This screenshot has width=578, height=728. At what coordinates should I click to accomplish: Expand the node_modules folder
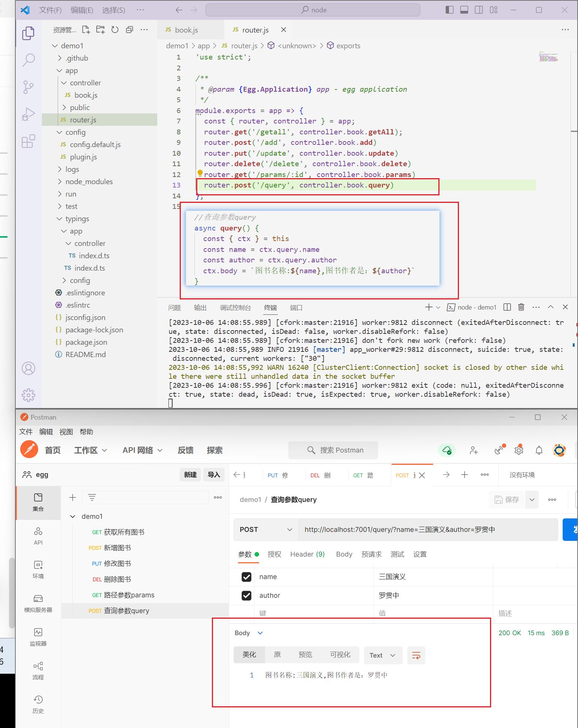60,182
